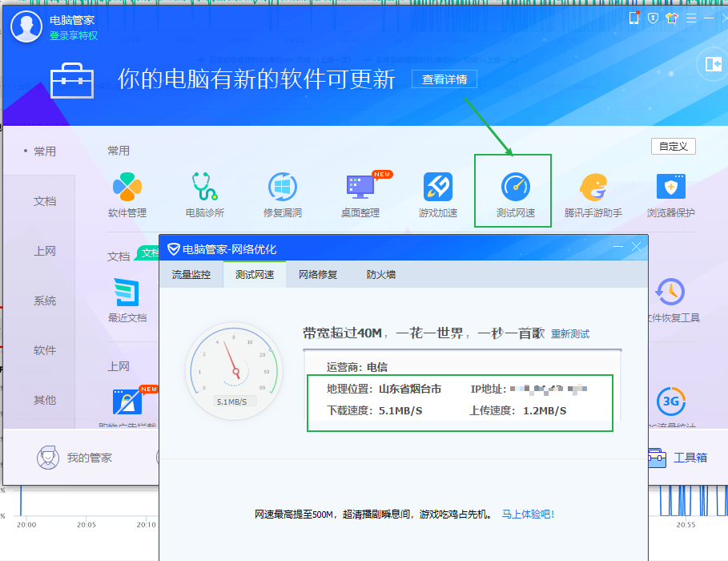Viewport: 728px width, 561px height.
Task: Click the 下载速度: 5.1MB/S text
Action: 374,411
